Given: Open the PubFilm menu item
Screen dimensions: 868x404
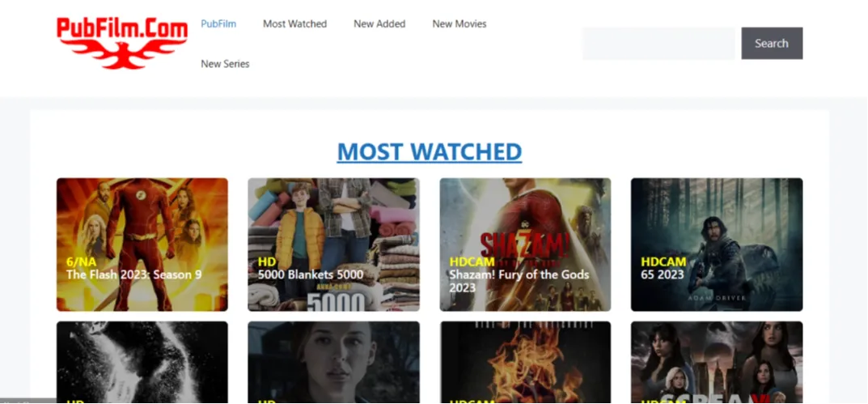Looking at the screenshot, I should click(x=218, y=23).
